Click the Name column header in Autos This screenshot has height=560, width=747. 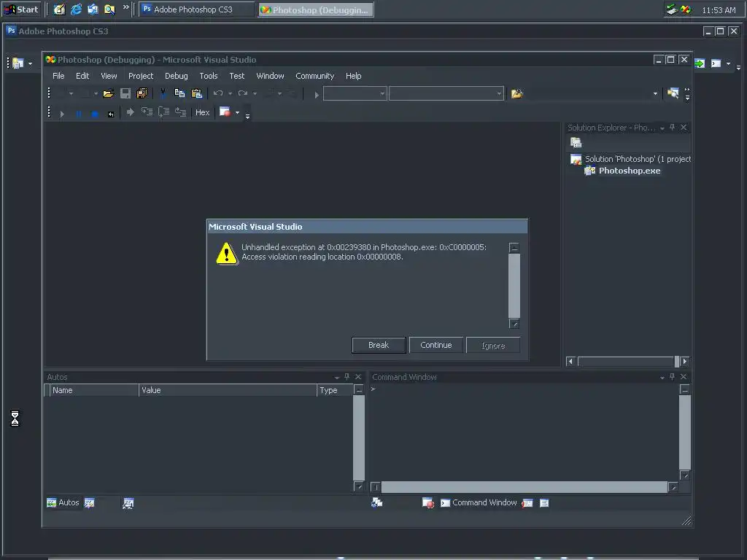[94, 391]
